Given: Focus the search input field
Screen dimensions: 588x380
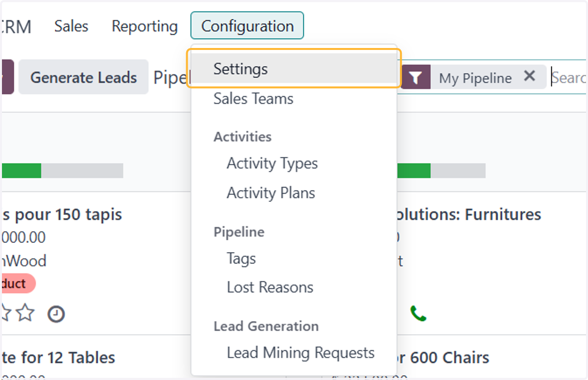Looking at the screenshot, I should 568,78.
